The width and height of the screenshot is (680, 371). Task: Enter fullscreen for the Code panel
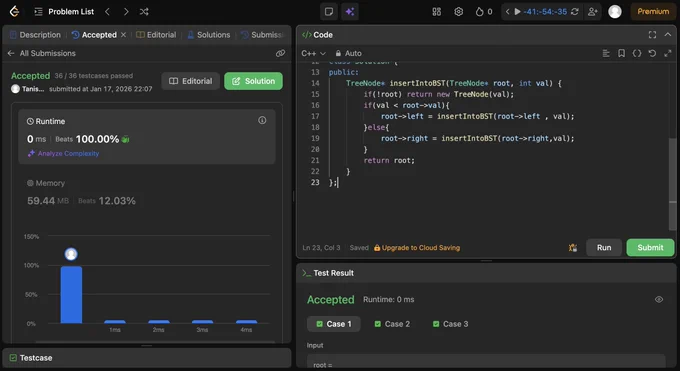pos(652,35)
